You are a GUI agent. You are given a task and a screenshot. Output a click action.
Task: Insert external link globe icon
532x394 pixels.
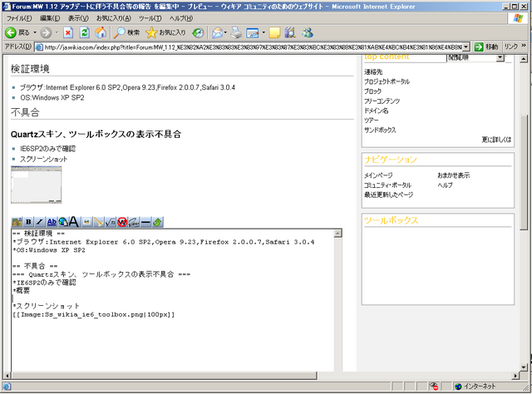(63, 222)
